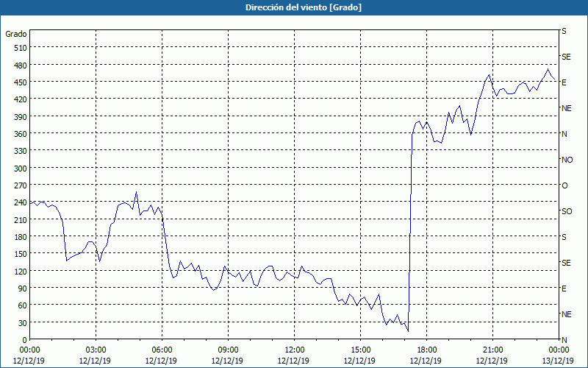The width and height of the screenshot is (588, 368).
Task: Select the 240 degree axis label
Action: (x=21, y=203)
